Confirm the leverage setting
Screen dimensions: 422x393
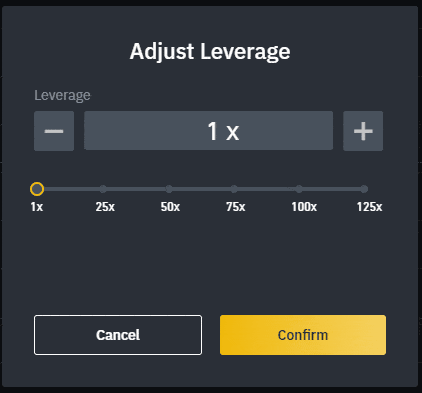(303, 335)
